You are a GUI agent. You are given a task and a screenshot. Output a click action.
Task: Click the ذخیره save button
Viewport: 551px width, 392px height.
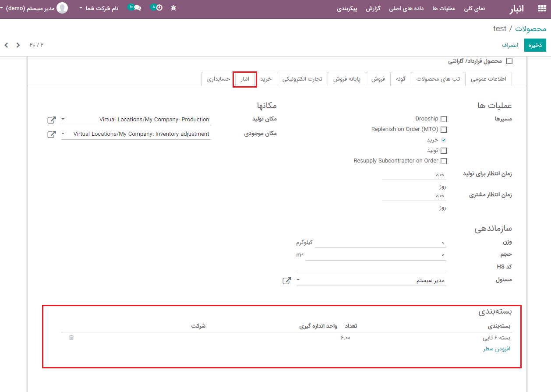[535, 45]
